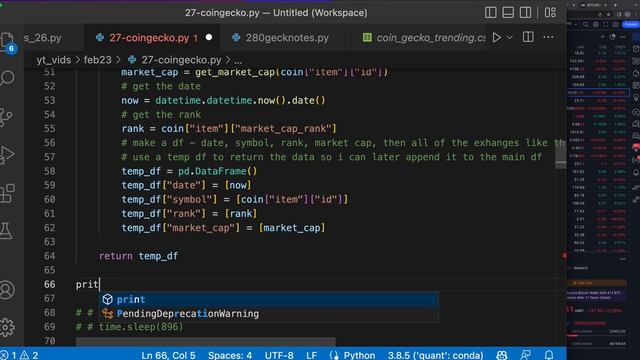Open the Extensions view icon
The image size is (640, 360).
(x=7, y=193)
